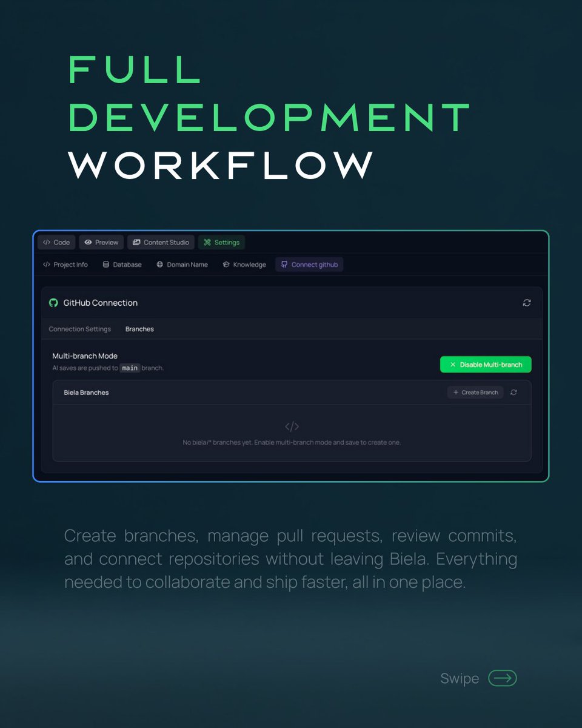This screenshot has height=728, width=582.
Task: Select the Connect github tab
Action: click(309, 265)
